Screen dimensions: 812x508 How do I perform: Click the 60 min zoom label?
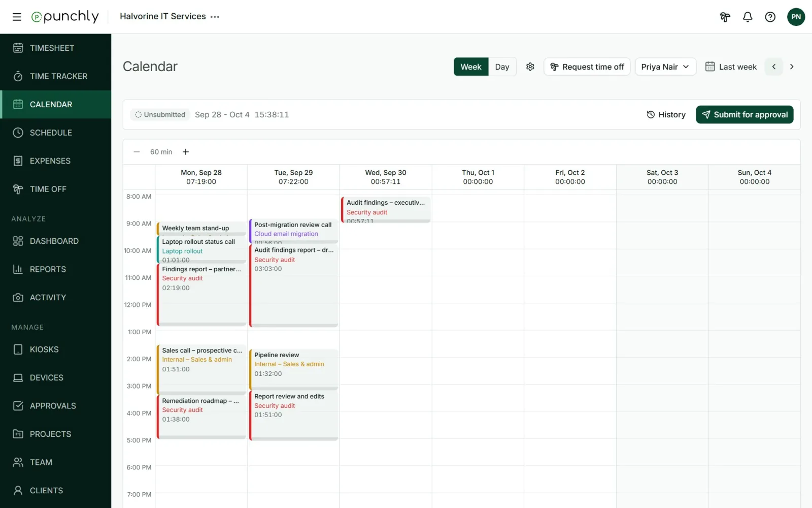tap(161, 152)
